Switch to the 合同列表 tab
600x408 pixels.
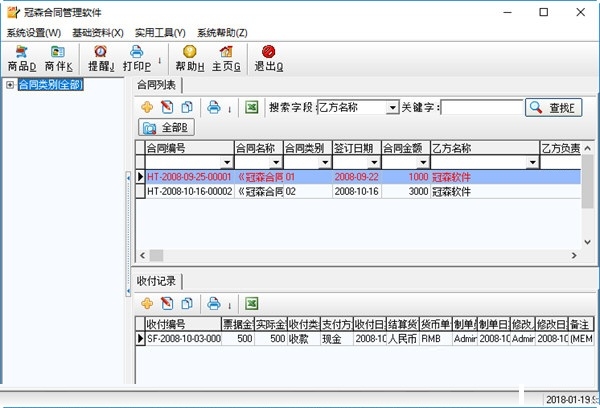[x=157, y=85]
